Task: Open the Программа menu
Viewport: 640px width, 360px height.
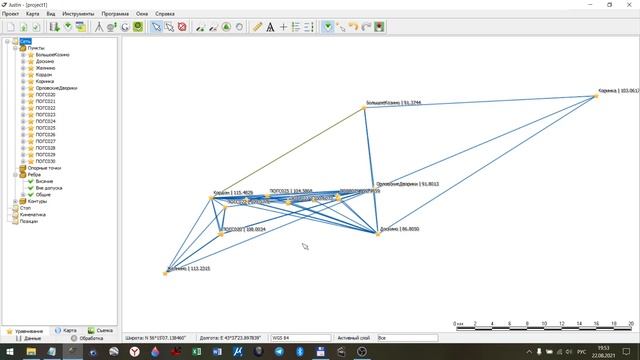Action: pos(115,13)
